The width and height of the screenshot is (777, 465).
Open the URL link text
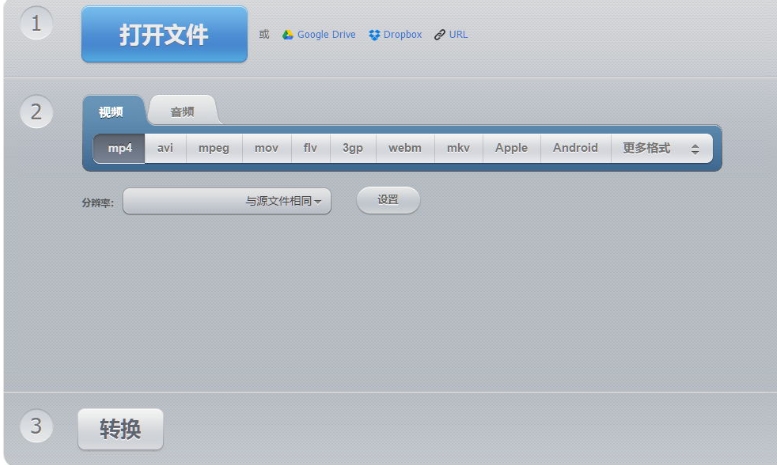coord(458,35)
